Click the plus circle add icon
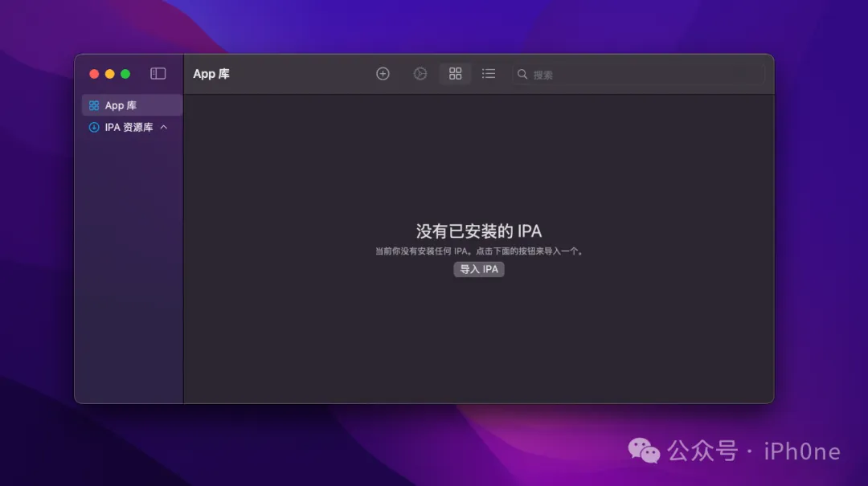 383,74
